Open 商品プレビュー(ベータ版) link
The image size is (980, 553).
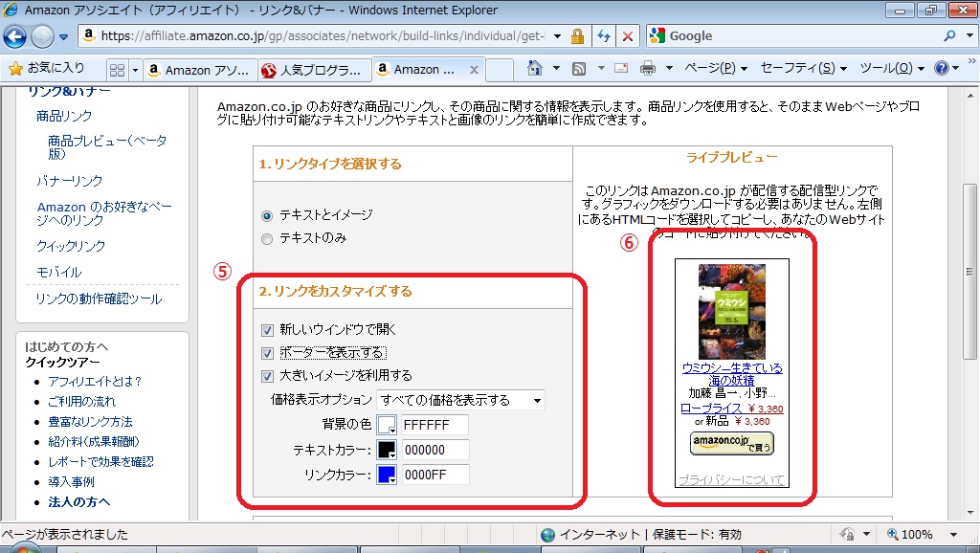tap(107, 146)
